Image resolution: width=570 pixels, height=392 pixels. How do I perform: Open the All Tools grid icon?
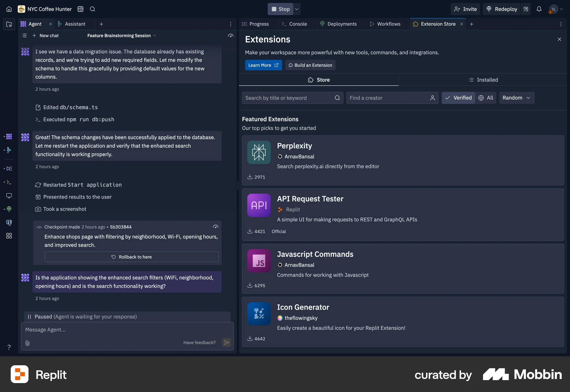tap(9, 236)
